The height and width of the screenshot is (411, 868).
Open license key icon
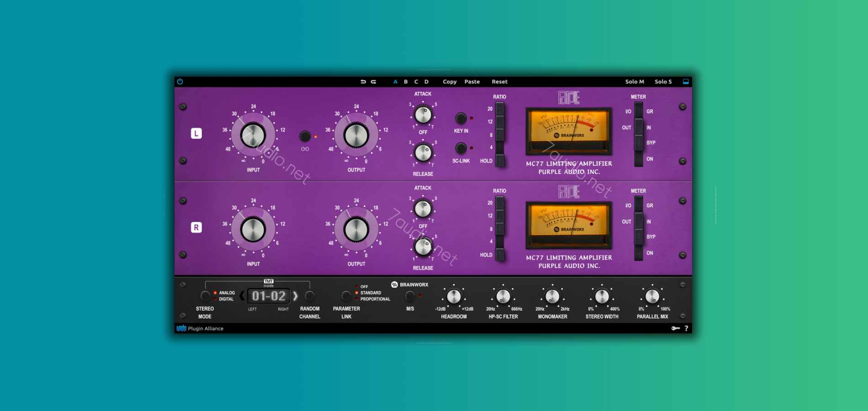[676, 328]
